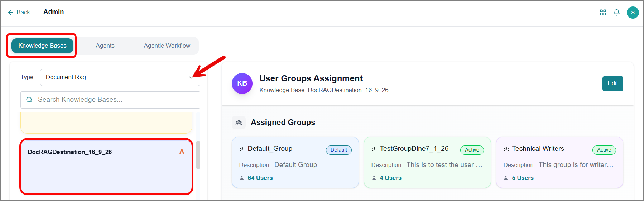The width and height of the screenshot is (644, 201).
Task: Click the Back arrow link
Action: 19,12
